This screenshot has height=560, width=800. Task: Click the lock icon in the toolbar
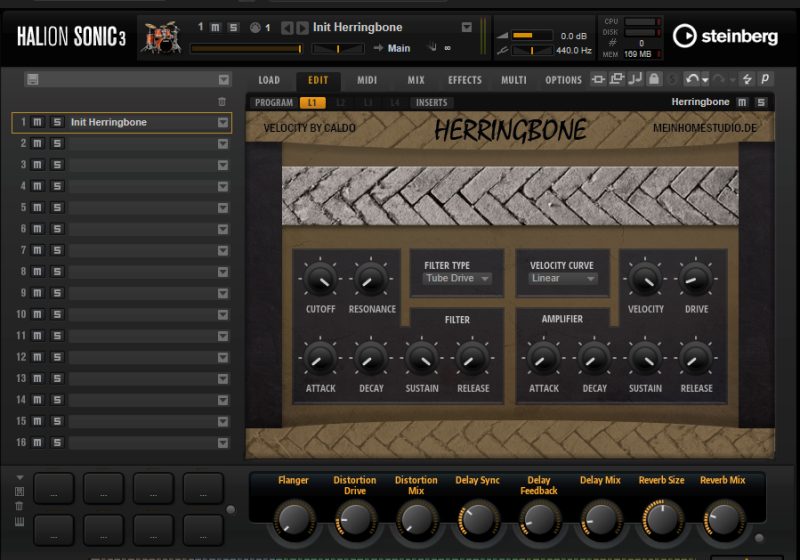653,79
